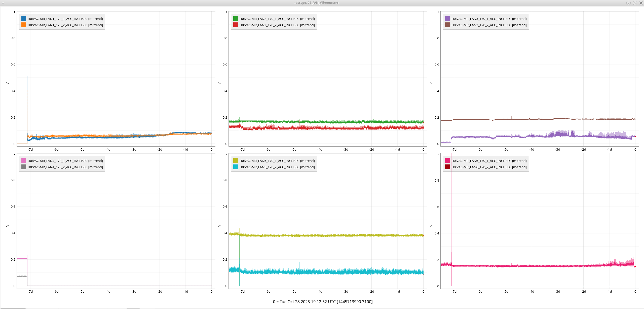Image resolution: width=644 pixels, height=309 pixels.
Task: Click the blue FAN1_170_1 legend swatch
Action: click(24, 19)
